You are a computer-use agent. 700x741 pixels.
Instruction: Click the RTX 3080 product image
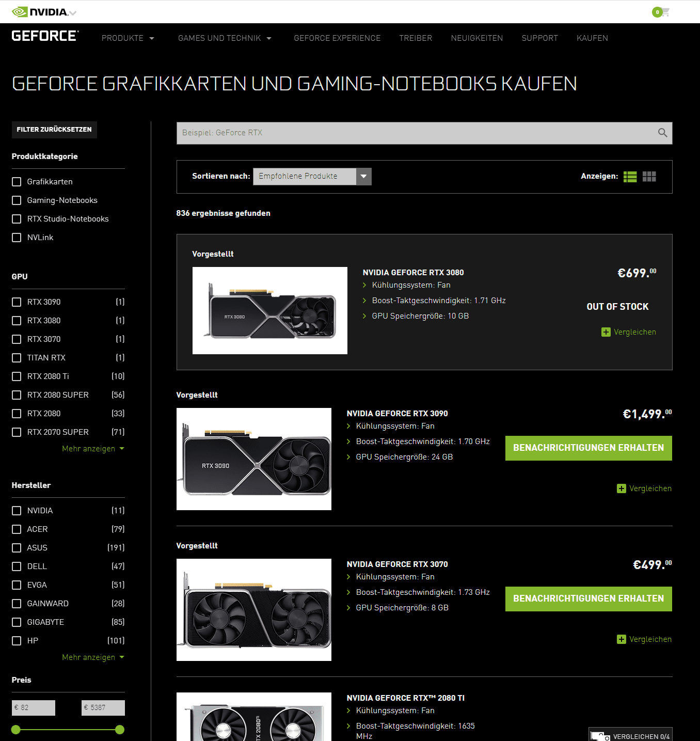click(270, 310)
